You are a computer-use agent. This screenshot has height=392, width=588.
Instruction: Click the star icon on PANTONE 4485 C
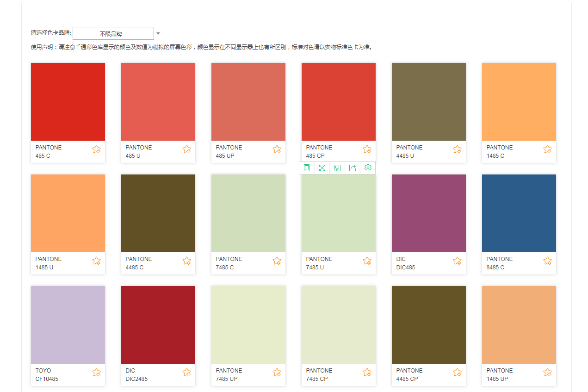(186, 261)
